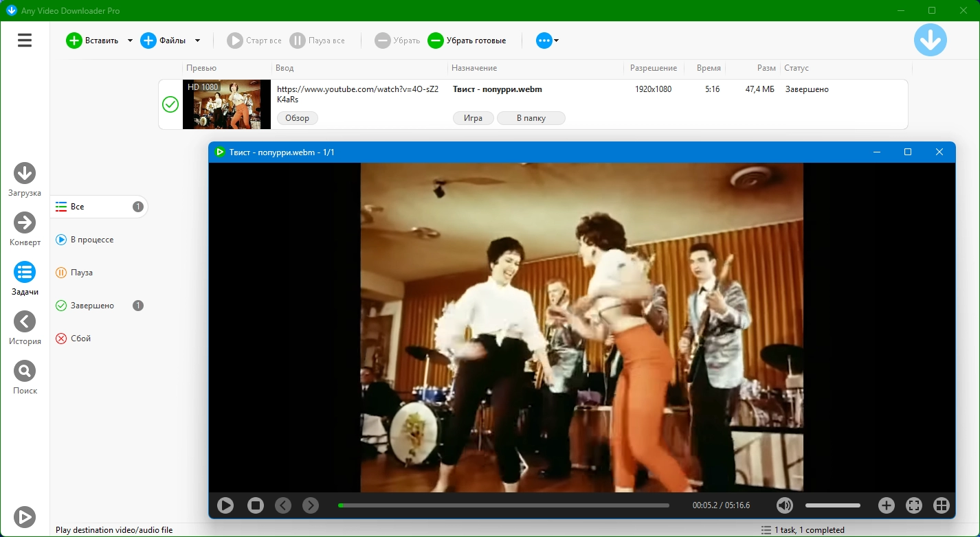Select the Все task filter
The height and width of the screenshot is (537, 980).
[99, 207]
